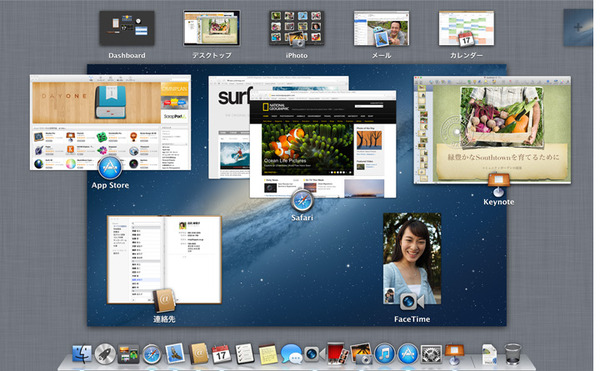Switch to the iPhoto full-screen space
Viewport: 600px width, 371px height.
(297, 28)
